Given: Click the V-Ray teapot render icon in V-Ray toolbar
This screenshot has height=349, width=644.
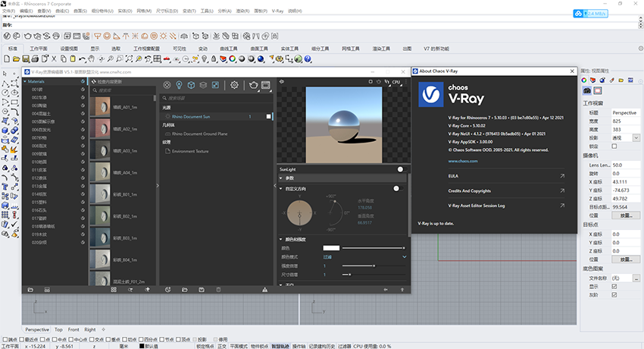Looking at the screenshot, I should [x=27, y=36].
